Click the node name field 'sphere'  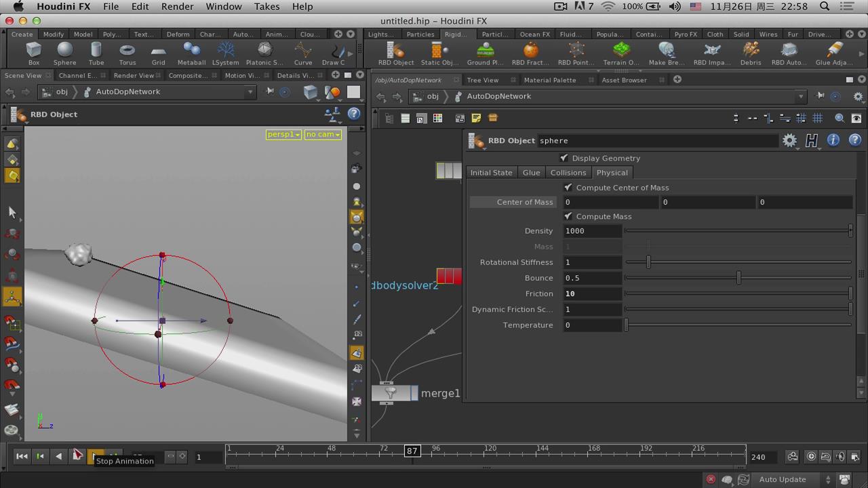tap(658, 140)
